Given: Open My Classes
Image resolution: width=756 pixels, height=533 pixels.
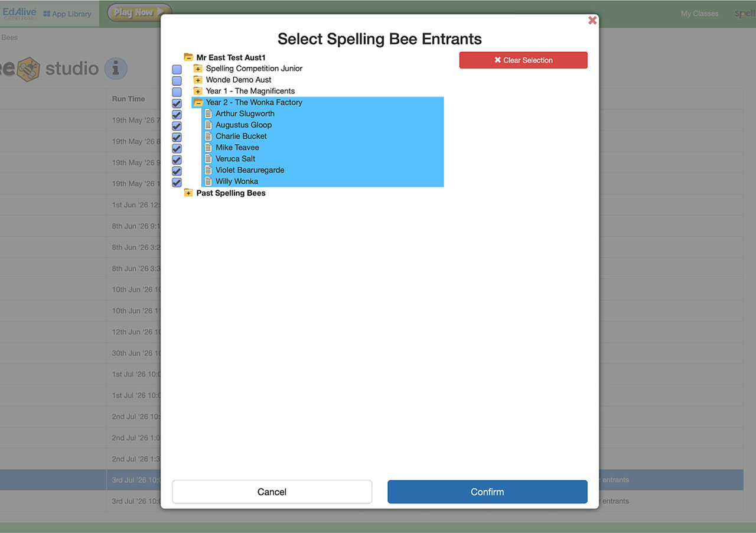Looking at the screenshot, I should tap(700, 14).
